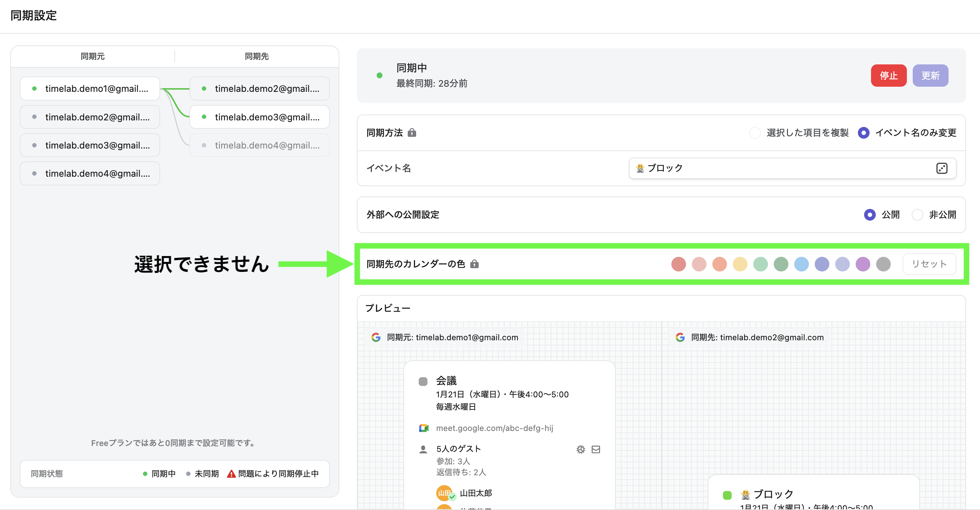Switch to the 同期先 column header
Screen dimensions: 980x510
(x=257, y=56)
